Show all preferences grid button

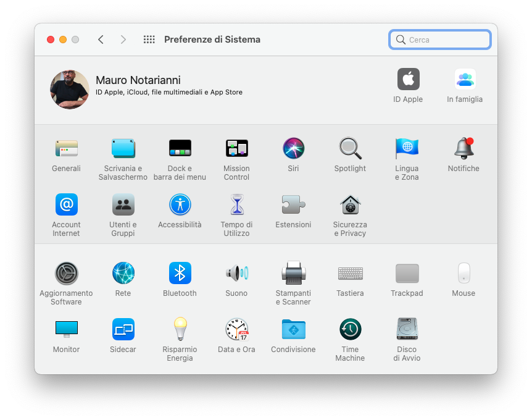tap(149, 40)
